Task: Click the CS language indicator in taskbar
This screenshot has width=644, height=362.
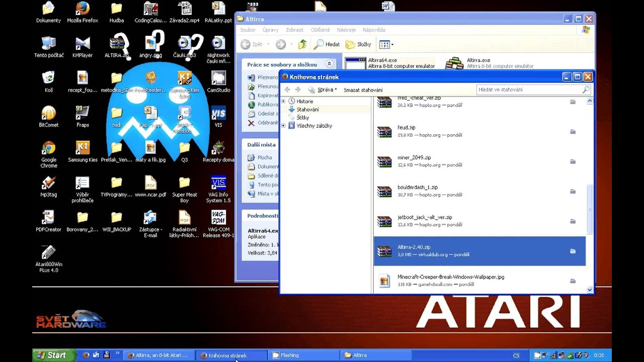Action: pyautogui.click(x=516, y=355)
